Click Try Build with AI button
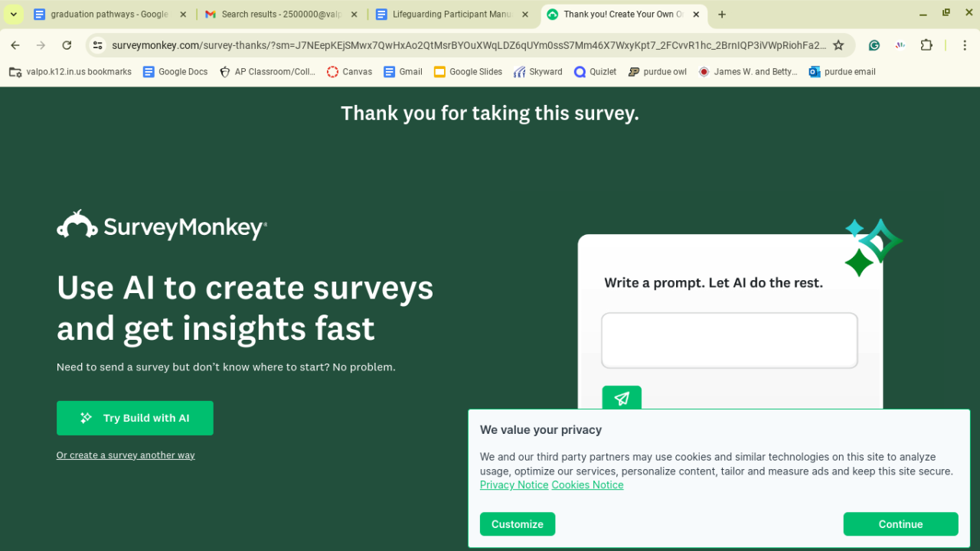 [x=135, y=418]
